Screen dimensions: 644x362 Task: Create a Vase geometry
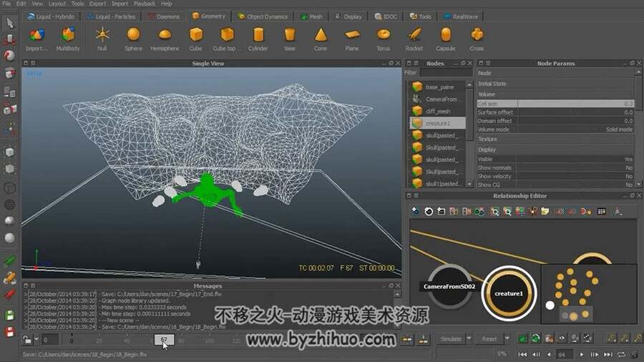(x=290, y=35)
